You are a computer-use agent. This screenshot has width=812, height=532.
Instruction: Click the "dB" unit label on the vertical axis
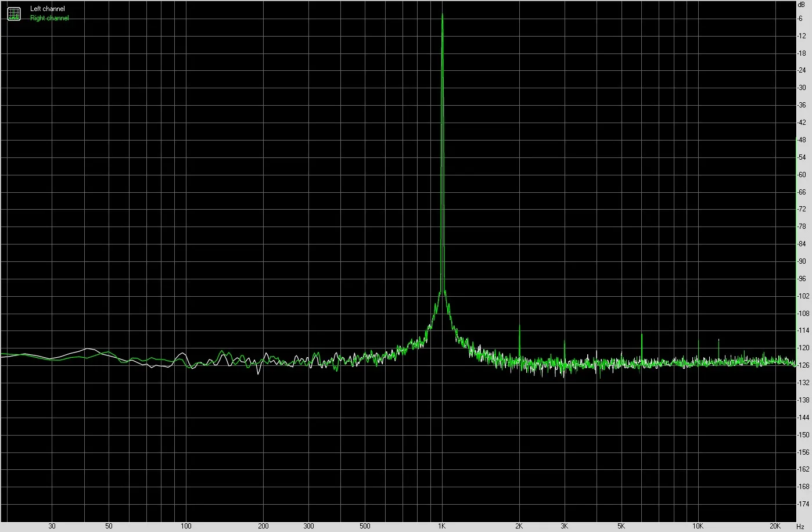[802, 4]
